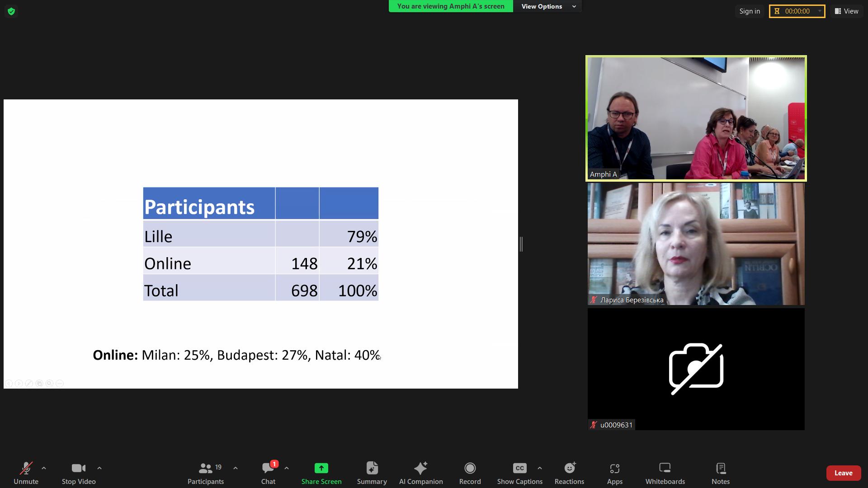Start recording with the Record button
The image size is (868, 488).
point(470,473)
